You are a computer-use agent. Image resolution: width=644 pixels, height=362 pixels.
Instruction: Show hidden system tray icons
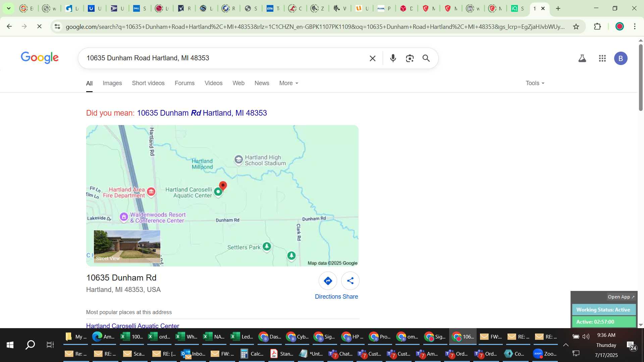[x=566, y=345]
